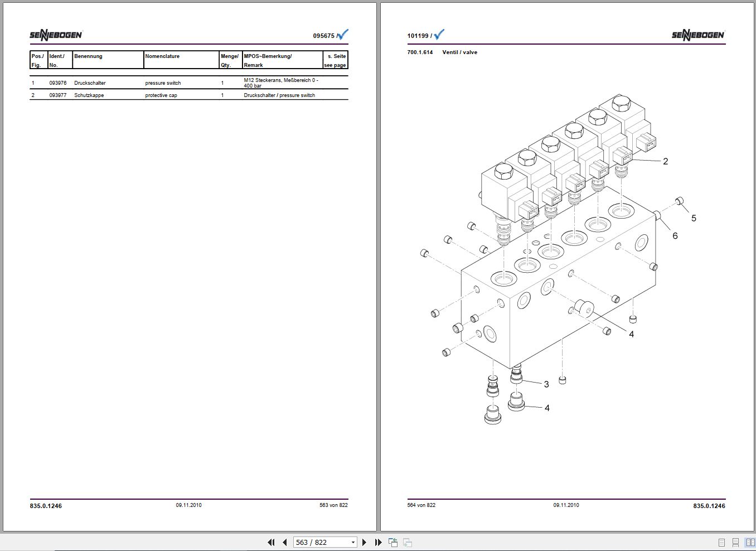This screenshot has height=551, width=756.
Task: Click the 564 von 822 footer text
Action: pyautogui.click(x=421, y=505)
